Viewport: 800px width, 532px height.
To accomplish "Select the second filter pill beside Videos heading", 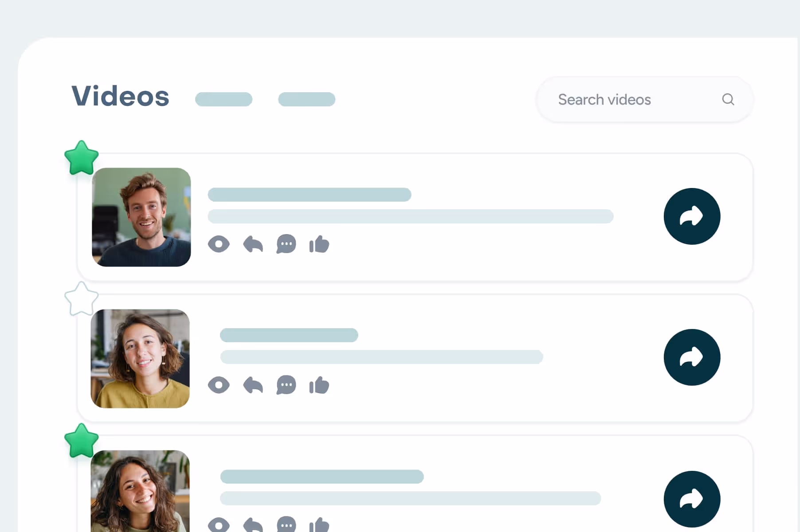I will (306, 99).
